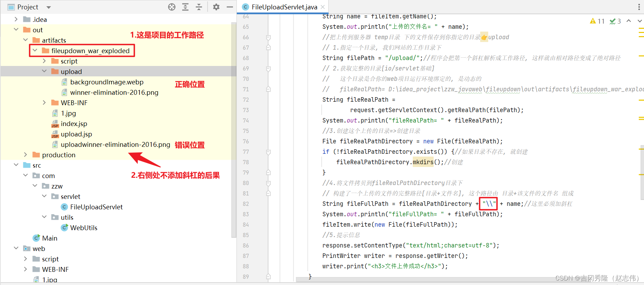Viewport: 644px width, 285px height.
Task: Expand the script folder under fileupdown_war_exploded
Action: [x=44, y=61]
